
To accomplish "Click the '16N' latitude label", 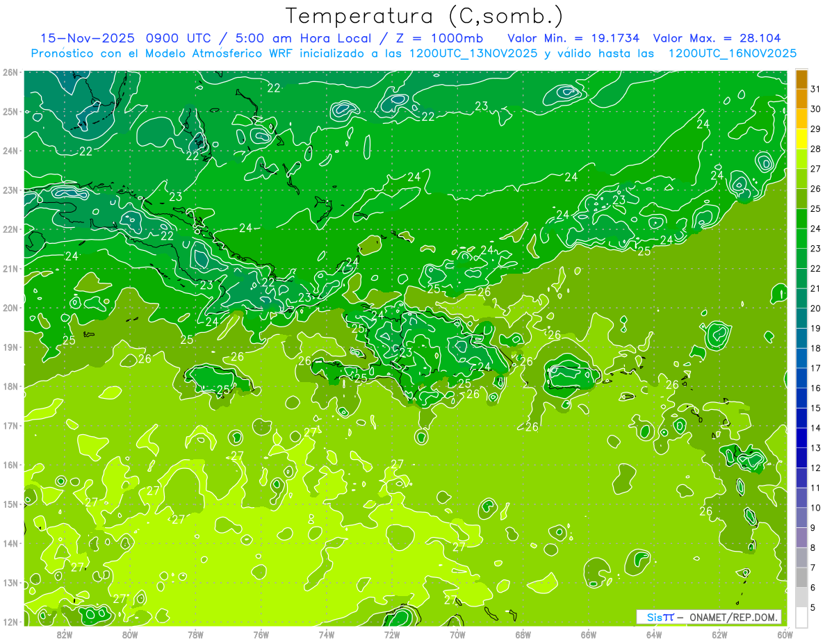I will point(10,465).
